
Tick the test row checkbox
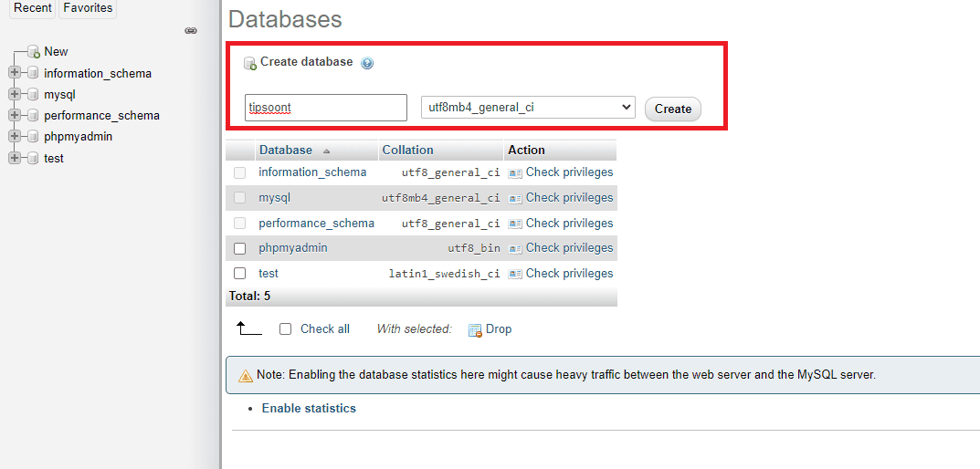click(x=240, y=274)
